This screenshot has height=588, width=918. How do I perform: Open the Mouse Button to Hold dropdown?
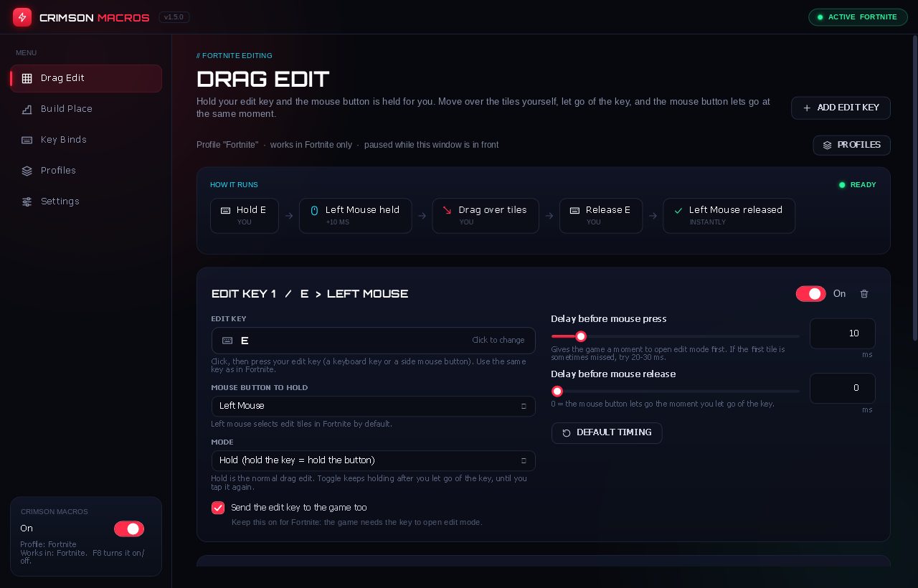(373, 406)
